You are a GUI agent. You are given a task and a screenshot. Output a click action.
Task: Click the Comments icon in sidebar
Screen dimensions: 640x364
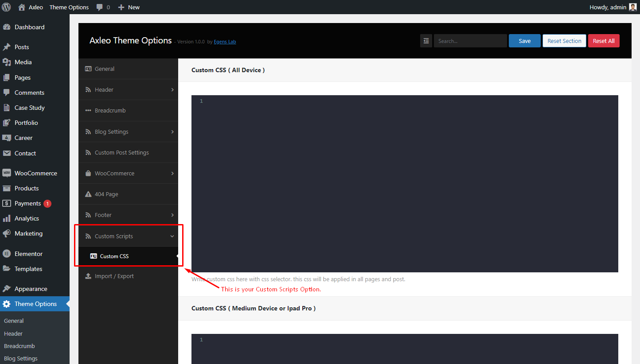tap(7, 93)
